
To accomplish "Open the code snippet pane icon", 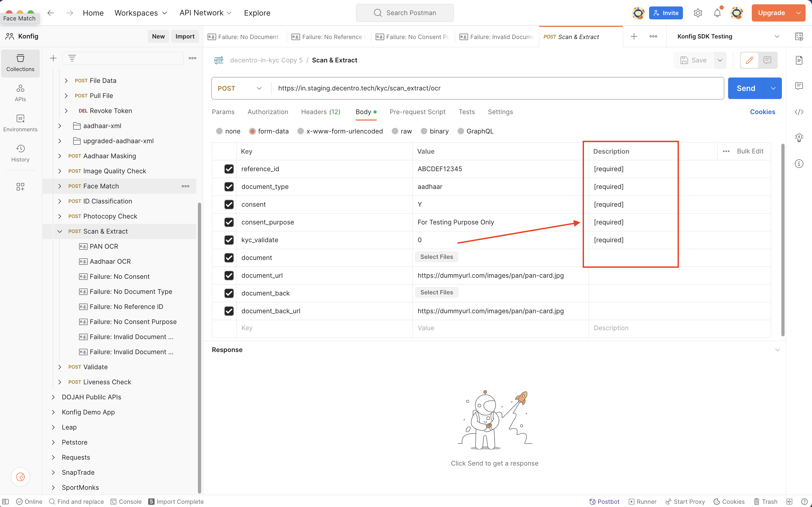I will (x=799, y=112).
